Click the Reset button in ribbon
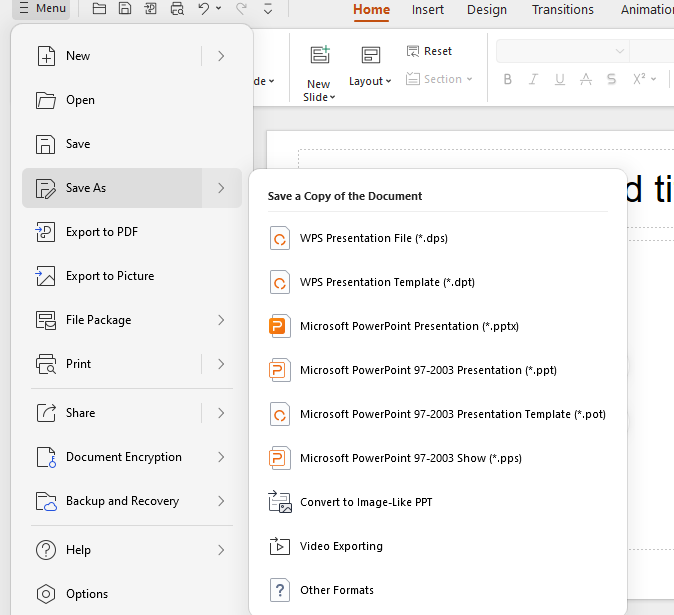The image size is (674, 615). pyautogui.click(x=429, y=51)
